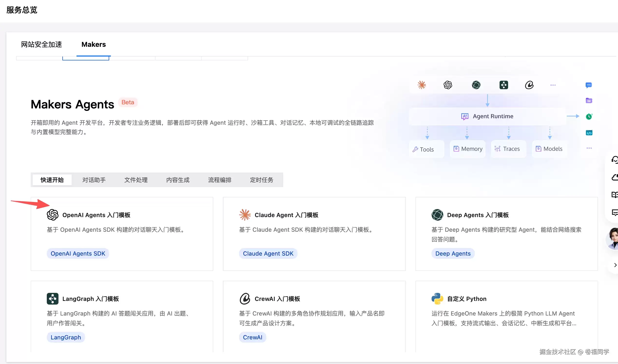Click the Traces box in the diagram
The width and height of the screenshot is (618, 364).
(509, 149)
